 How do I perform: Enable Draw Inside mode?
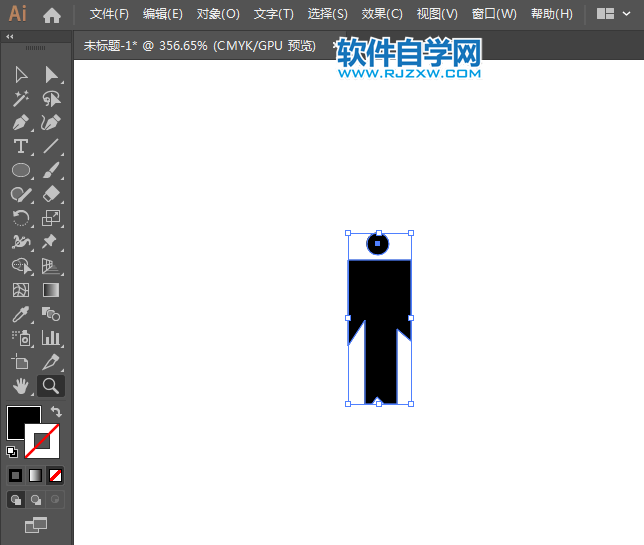tap(55, 500)
